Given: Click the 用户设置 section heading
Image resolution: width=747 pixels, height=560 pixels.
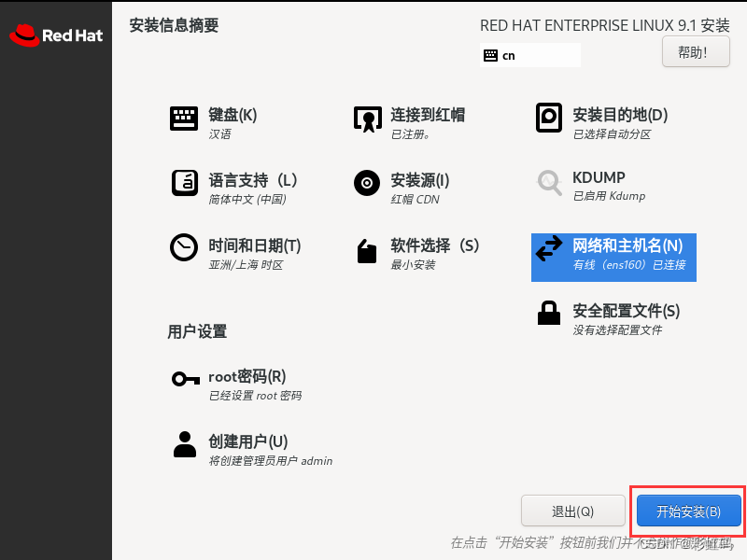Looking at the screenshot, I should click(197, 331).
